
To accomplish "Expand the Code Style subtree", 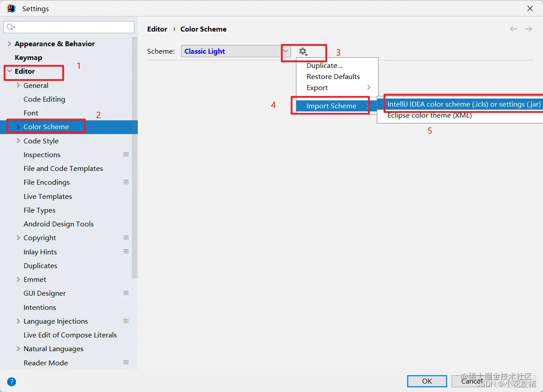I will click(18, 141).
